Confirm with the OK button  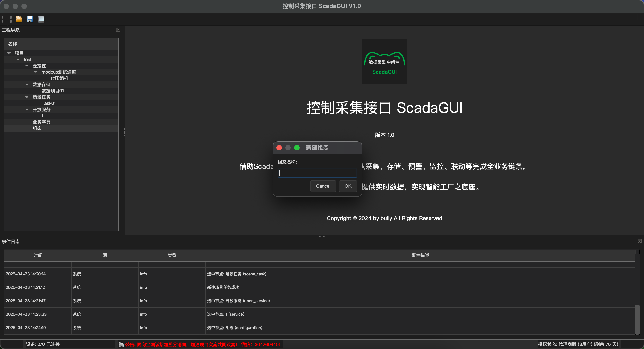[348, 186]
